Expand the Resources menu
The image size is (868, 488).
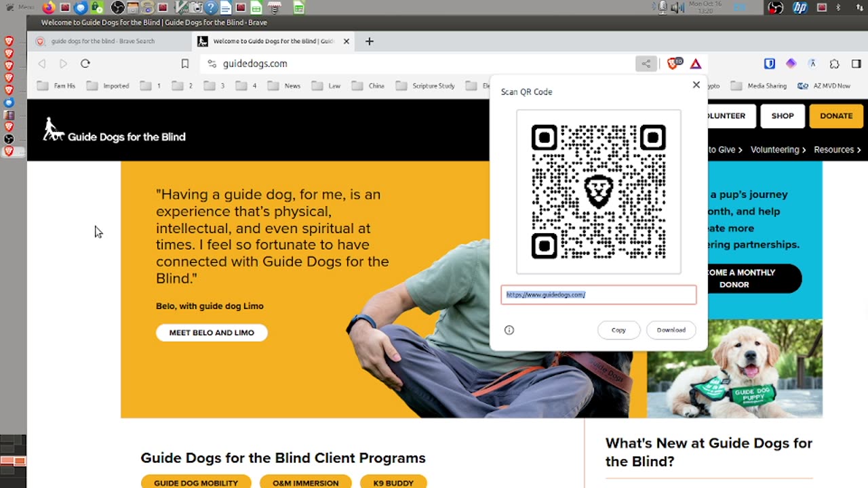[x=837, y=150]
